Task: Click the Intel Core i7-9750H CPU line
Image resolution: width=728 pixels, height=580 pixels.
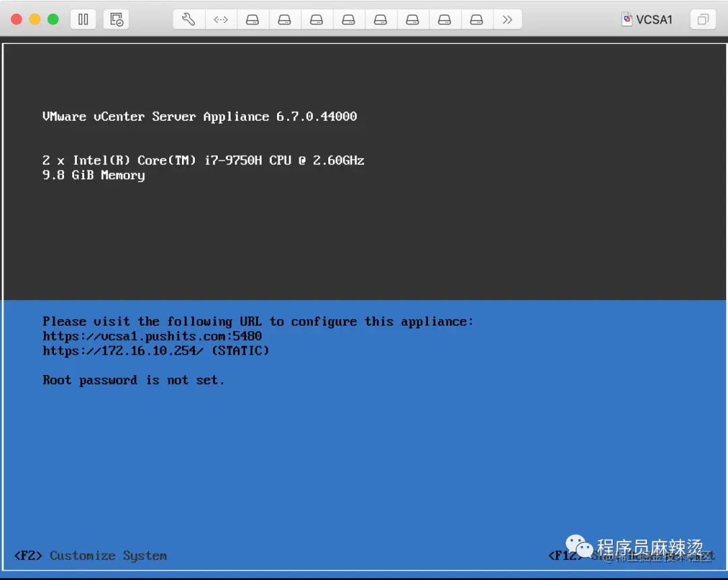Action: click(x=204, y=161)
